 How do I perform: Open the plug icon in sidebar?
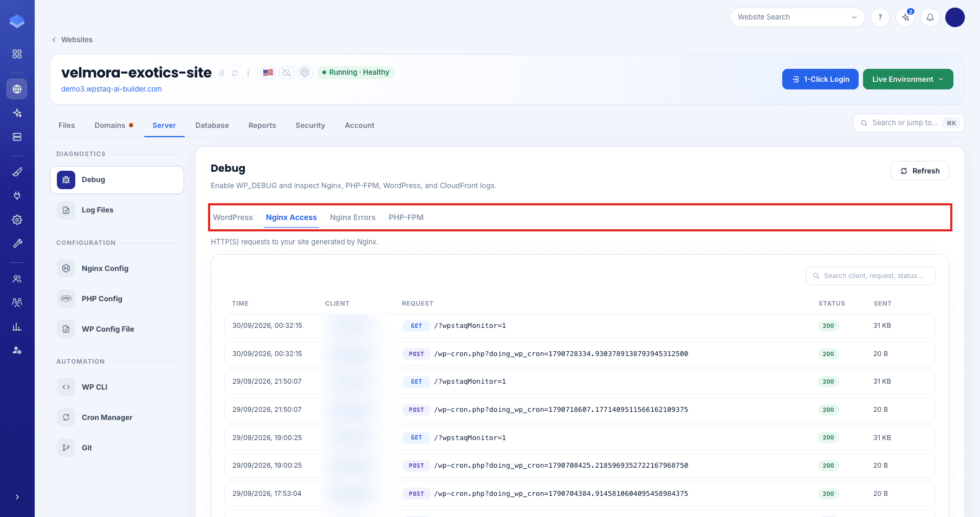(17, 196)
